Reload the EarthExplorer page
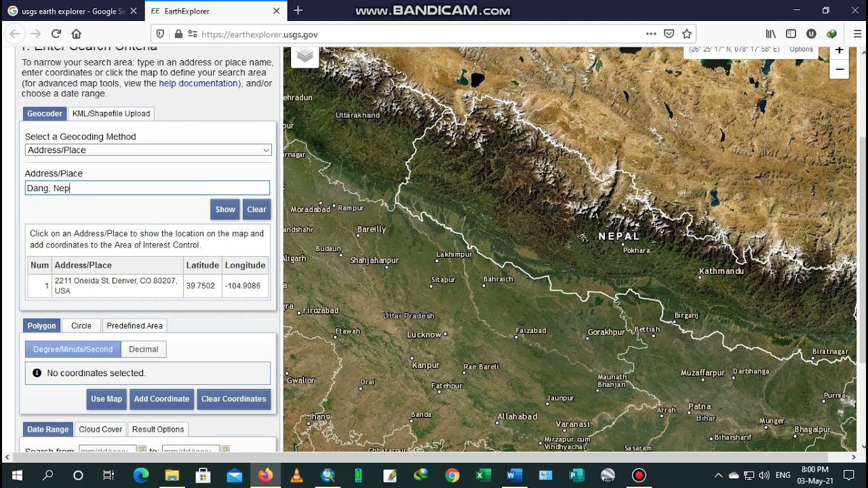This screenshot has width=868, height=488. (x=56, y=34)
